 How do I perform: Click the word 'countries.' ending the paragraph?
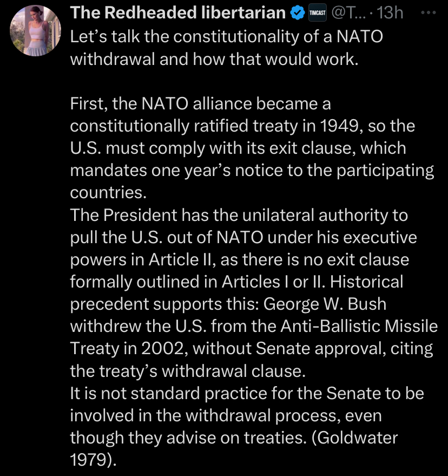coord(108,193)
